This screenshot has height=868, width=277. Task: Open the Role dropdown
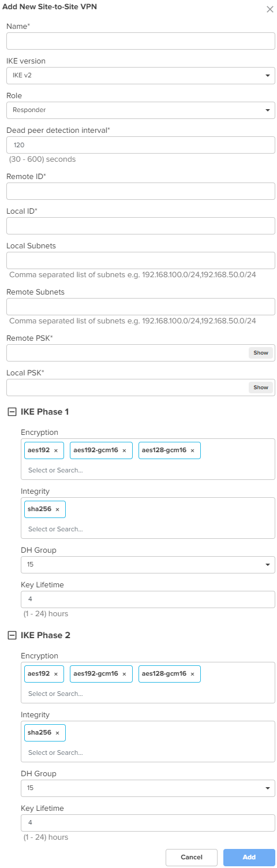(141, 110)
